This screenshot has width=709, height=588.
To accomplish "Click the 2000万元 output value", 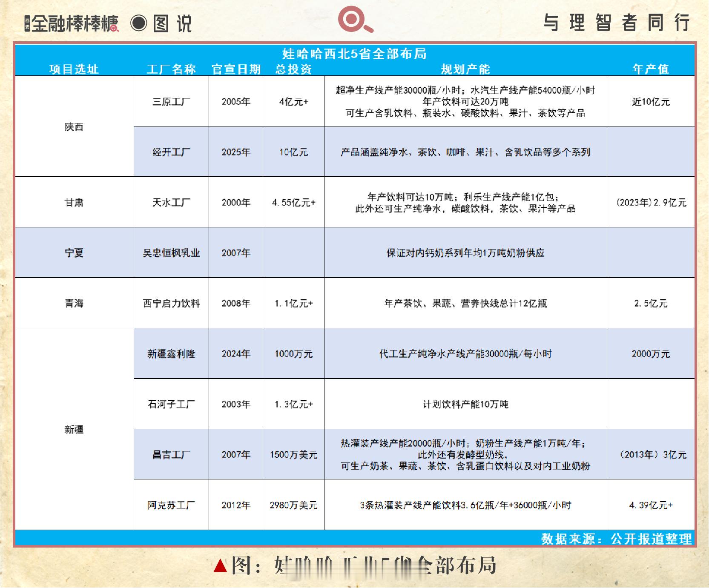I will click(651, 354).
